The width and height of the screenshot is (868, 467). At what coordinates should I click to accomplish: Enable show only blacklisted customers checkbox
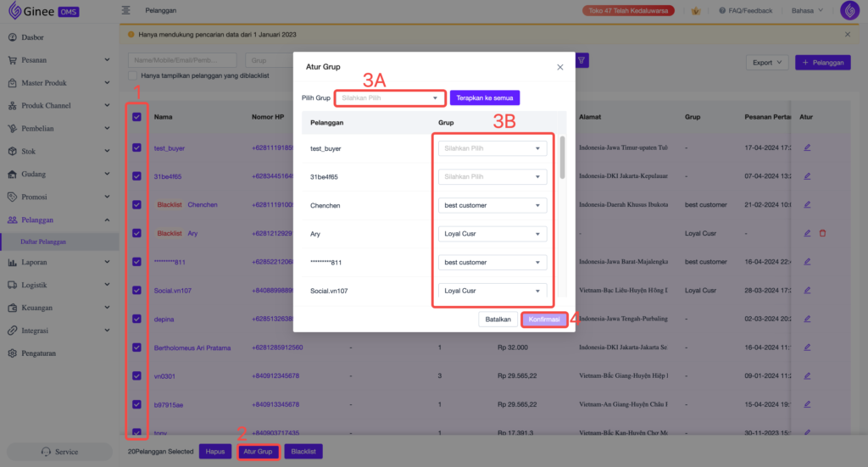(132, 75)
